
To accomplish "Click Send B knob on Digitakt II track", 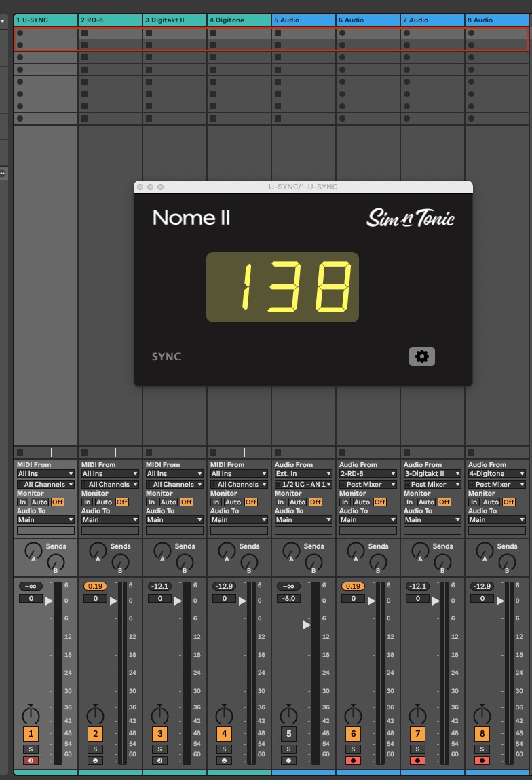I will (x=185, y=561).
